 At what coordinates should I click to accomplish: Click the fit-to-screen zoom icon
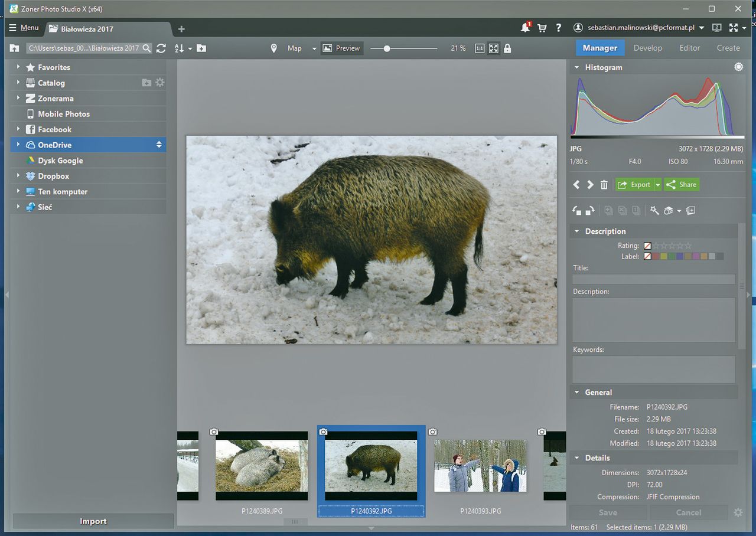click(493, 48)
